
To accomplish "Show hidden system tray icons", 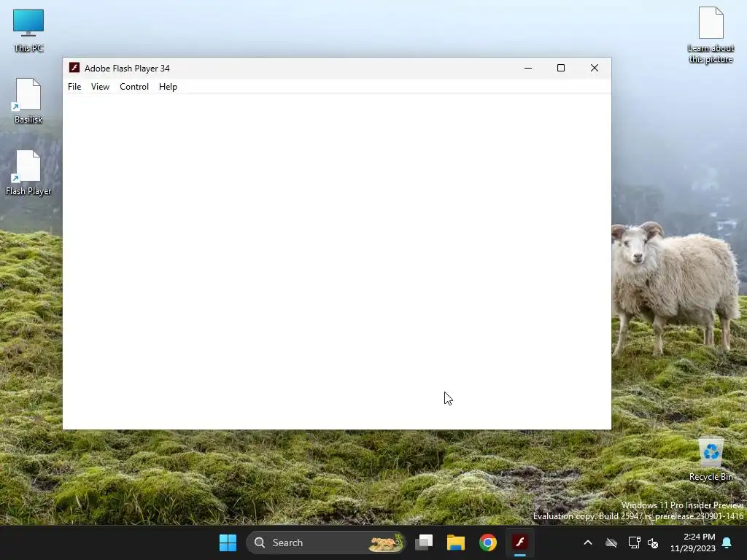I will (x=588, y=542).
